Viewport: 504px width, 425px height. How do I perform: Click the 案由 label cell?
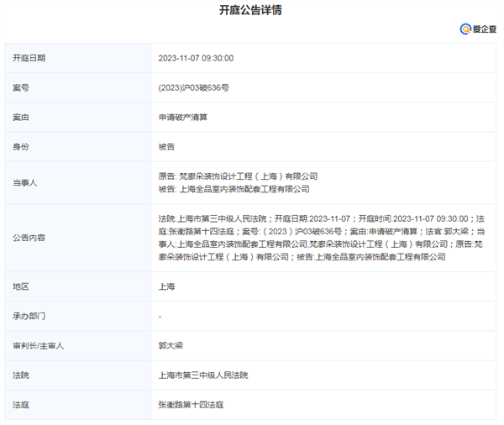[x=78, y=118]
